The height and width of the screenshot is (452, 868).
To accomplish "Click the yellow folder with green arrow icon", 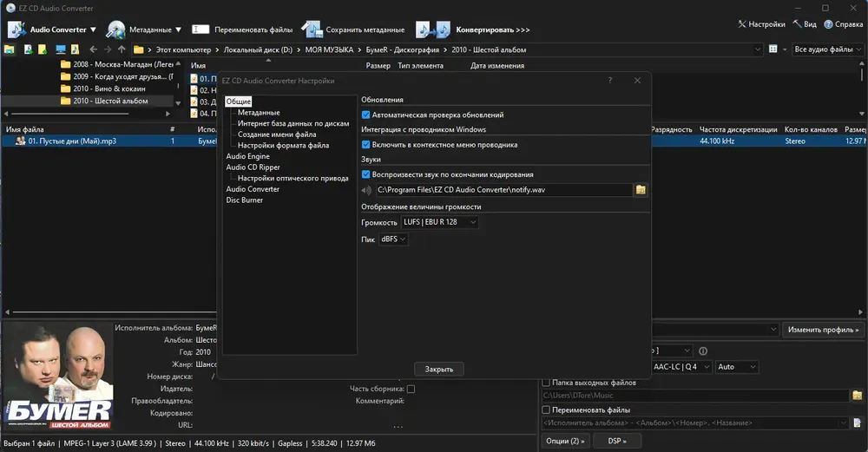I will [42, 49].
